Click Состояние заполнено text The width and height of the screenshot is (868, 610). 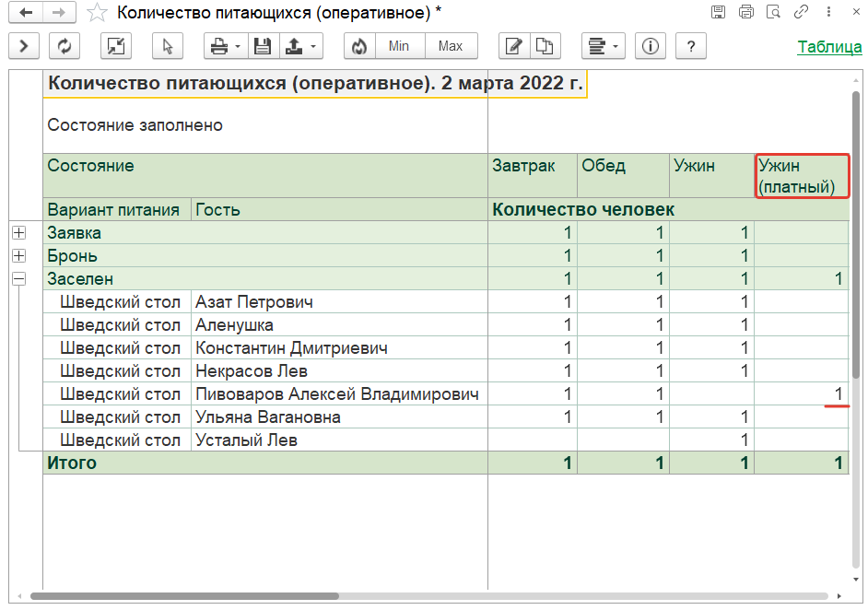coord(135,125)
